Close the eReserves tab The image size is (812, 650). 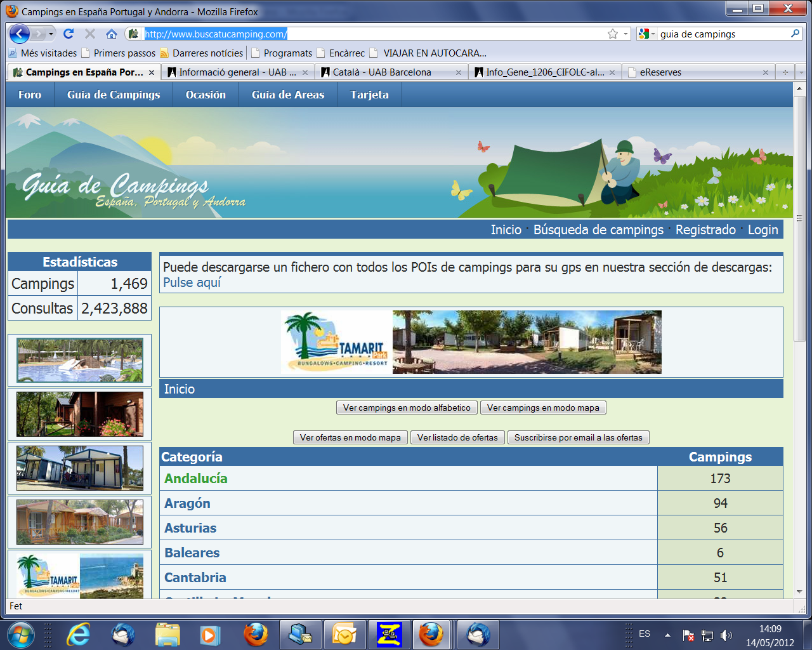(765, 72)
